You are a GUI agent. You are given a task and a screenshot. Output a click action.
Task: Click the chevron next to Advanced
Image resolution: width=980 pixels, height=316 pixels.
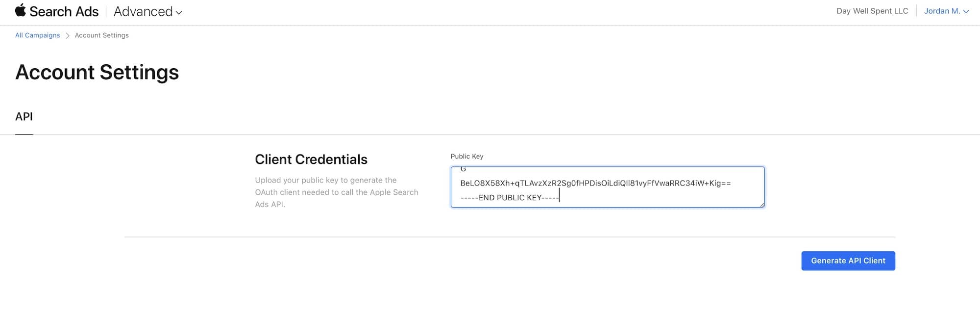[179, 13]
